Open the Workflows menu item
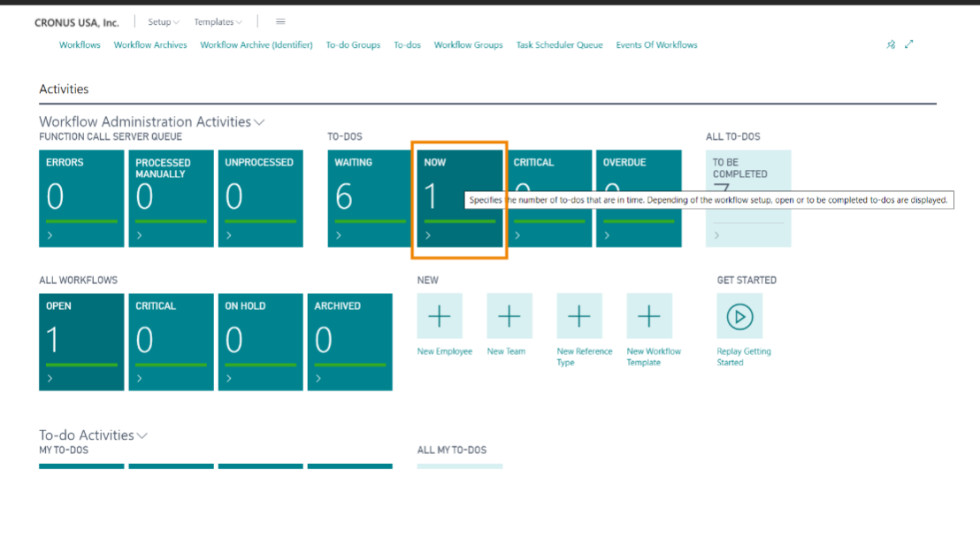The image size is (980, 555). (80, 45)
